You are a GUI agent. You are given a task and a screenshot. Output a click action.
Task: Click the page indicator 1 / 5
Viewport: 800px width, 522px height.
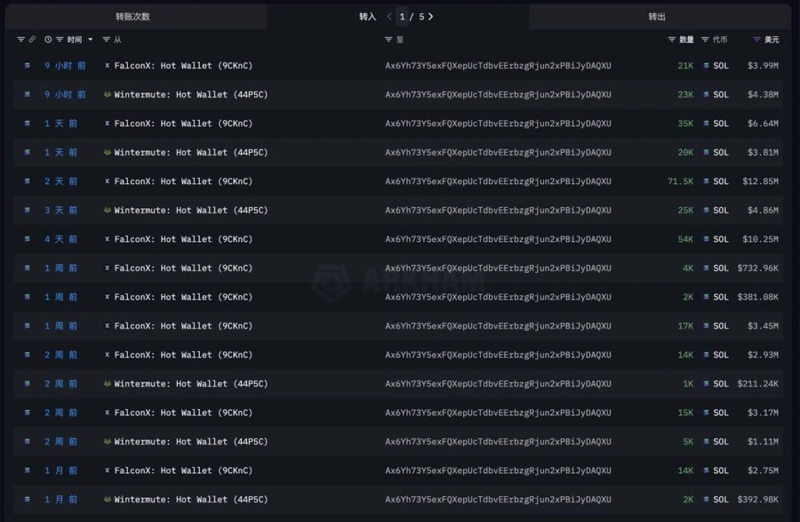(410, 17)
